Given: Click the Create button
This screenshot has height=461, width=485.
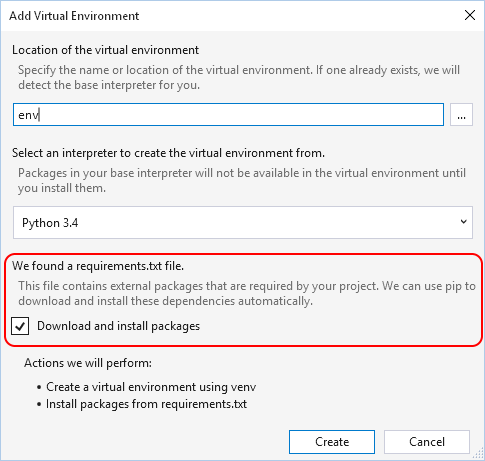Looking at the screenshot, I should coord(332,442).
